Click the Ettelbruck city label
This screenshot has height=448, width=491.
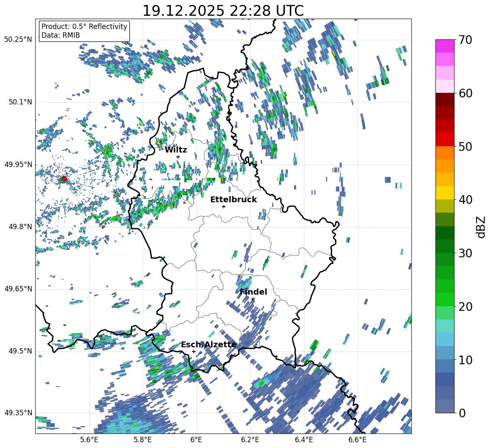point(233,200)
